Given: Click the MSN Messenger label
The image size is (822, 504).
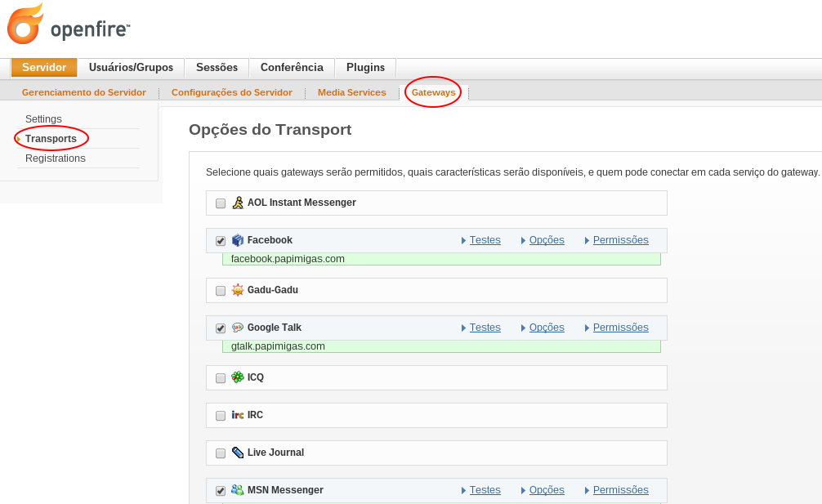Looking at the screenshot, I should 285,490.
